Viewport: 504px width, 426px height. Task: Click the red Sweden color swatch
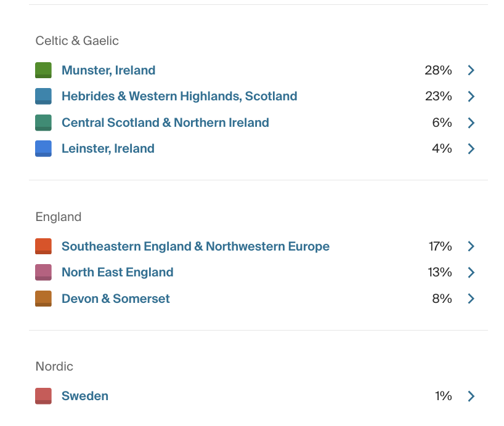[43, 396]
